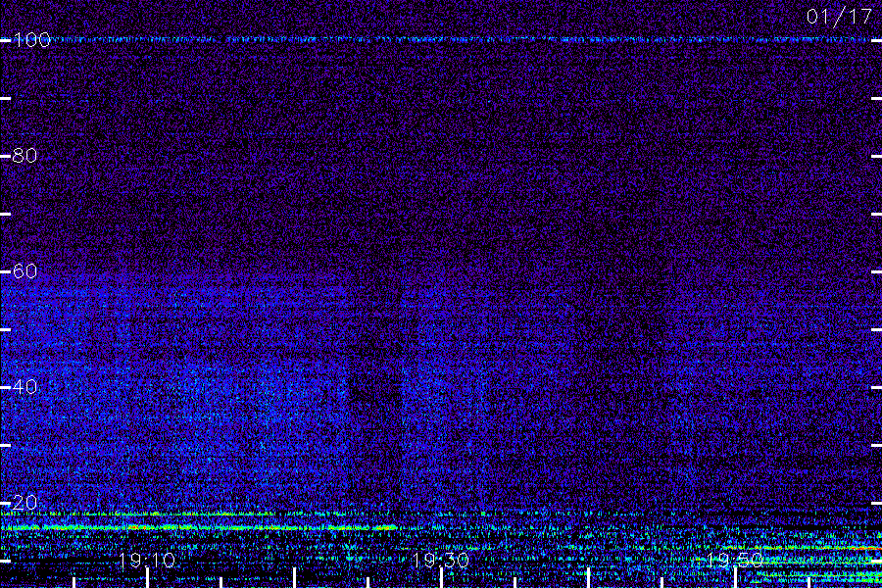882x588 pixels.
Task: Click the 80 frequency axis label
Action: point(24,155)
